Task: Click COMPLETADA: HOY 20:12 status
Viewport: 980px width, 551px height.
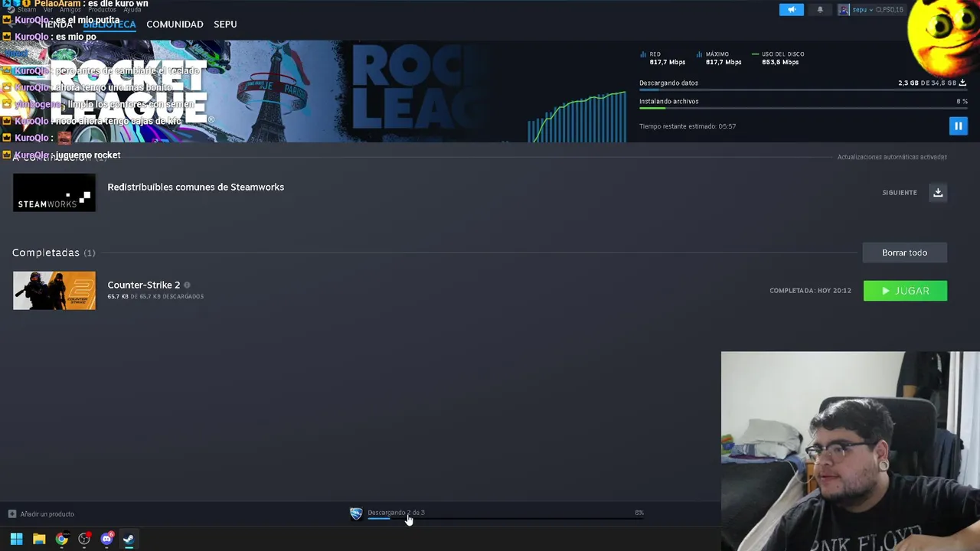Action: click(x=810, y=291)
